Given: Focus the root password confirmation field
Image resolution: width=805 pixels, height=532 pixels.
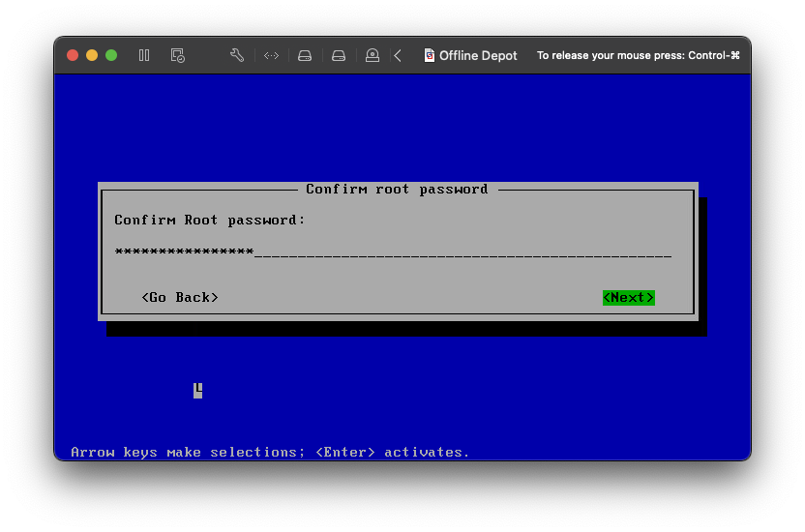Looking at the screenshot, I should [393, 251].
